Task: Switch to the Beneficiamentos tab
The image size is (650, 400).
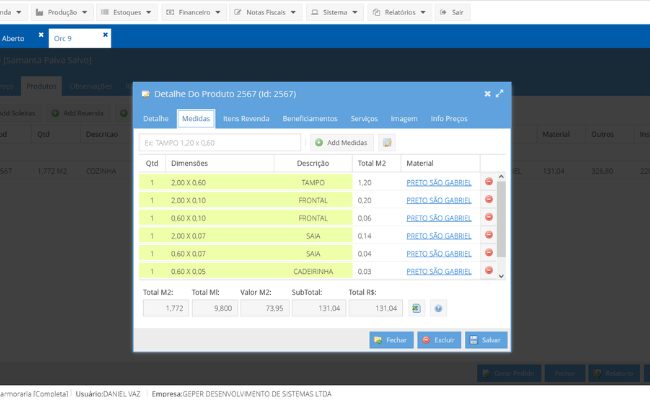Action: tap(310, 119)
